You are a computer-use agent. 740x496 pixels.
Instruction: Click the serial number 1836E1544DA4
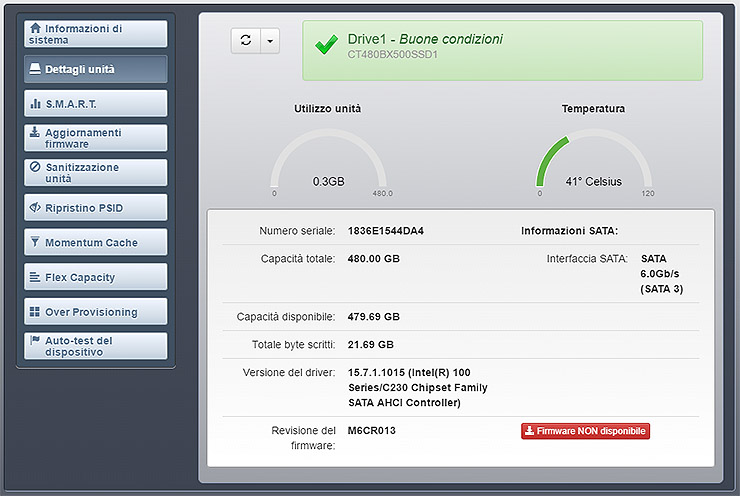386,231
